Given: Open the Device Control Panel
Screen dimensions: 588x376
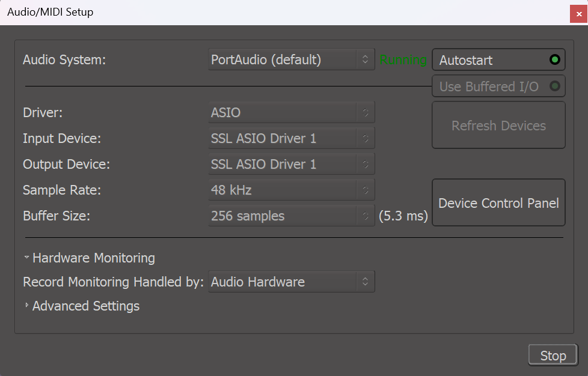Looking at the screenshot, I should click(x=498, y=202).
